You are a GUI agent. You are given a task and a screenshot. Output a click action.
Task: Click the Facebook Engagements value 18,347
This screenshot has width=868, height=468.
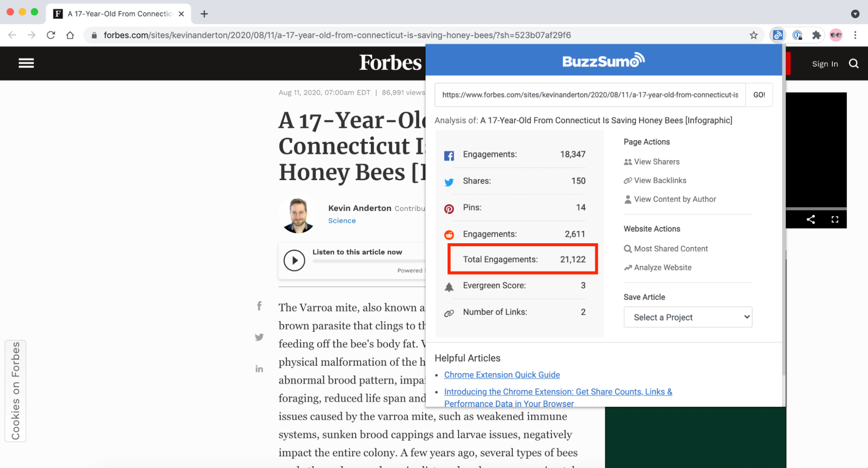click(x=573, y=154)
